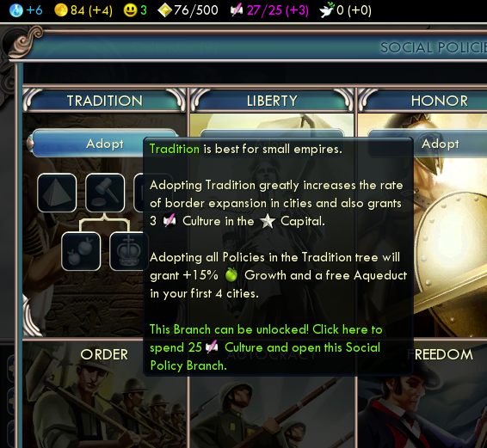
Task: Click the 76/500 golden age progress counter
Action: pyautogui.click(x=196, y=10)
